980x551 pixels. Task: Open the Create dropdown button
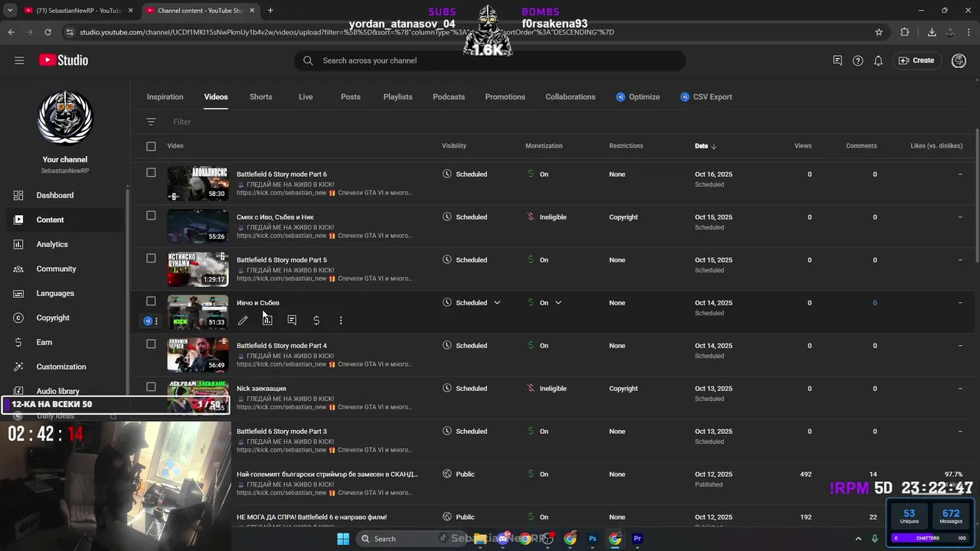(x=916, y=60)
